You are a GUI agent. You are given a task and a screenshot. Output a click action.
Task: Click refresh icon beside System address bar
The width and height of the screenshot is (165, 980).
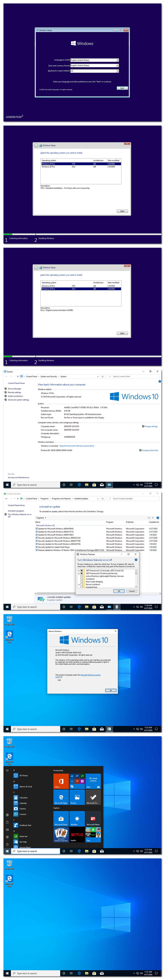point(102,376)
